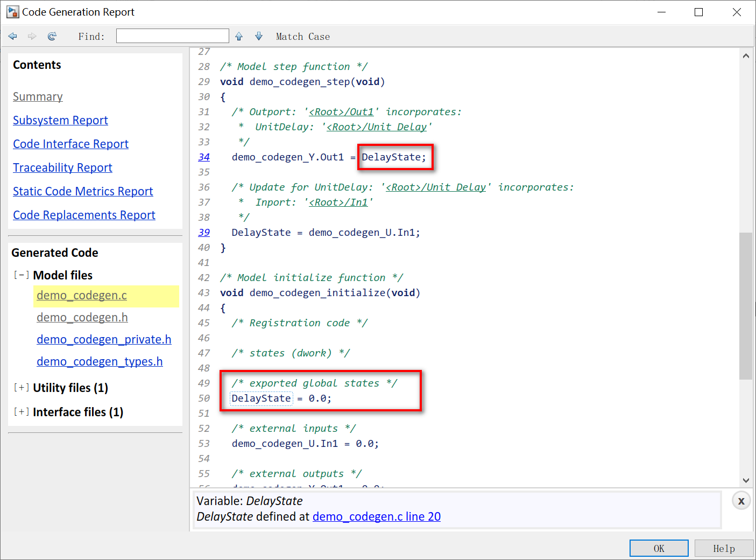The width and height of the screenshot is (756, 560).
Task: Click DelayState variable at code line 50
Action: (x=261, y=398)
